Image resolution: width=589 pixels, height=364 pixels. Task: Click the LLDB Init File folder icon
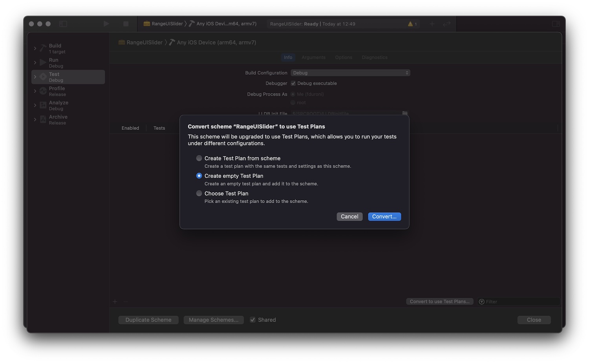coord(405,113)
